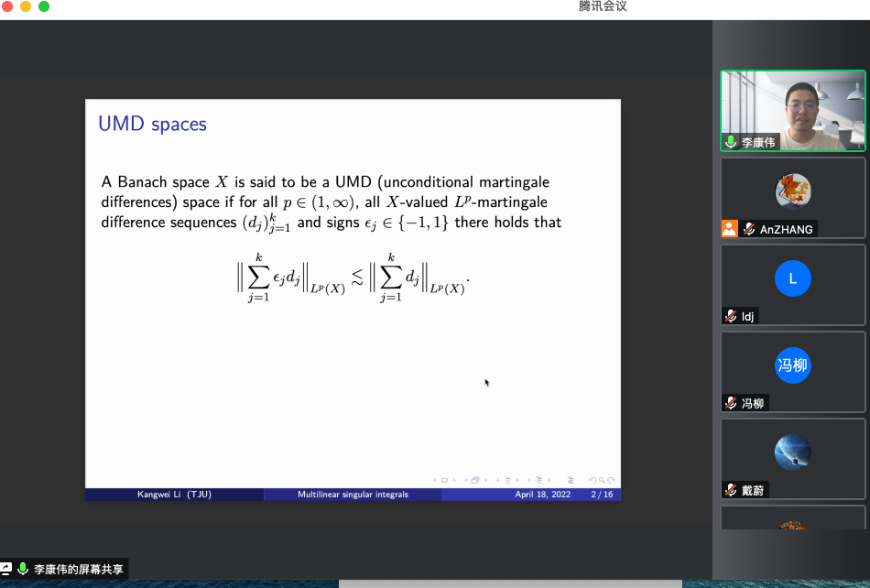Select AnZHANG's maple leaf avatar
The width and height of the screenshot is (870, 588).
pyautogui.click(x=792, y=191)
